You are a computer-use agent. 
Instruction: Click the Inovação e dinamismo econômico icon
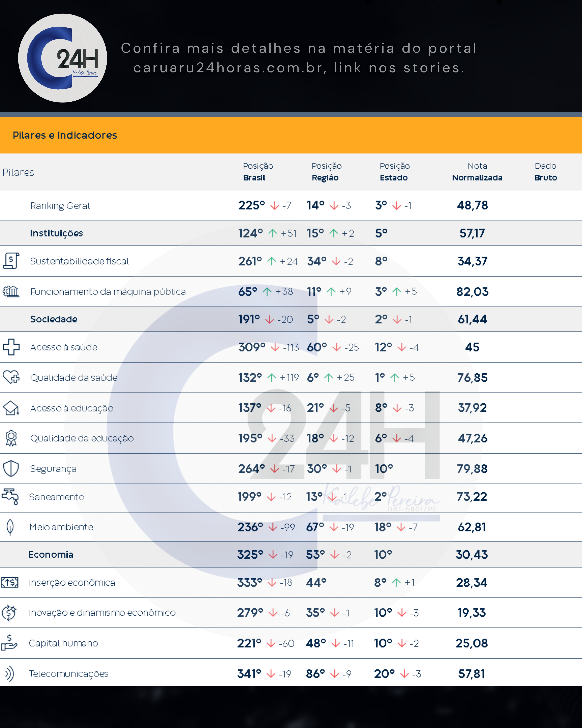pyautogui.click(x=9, y=613)
